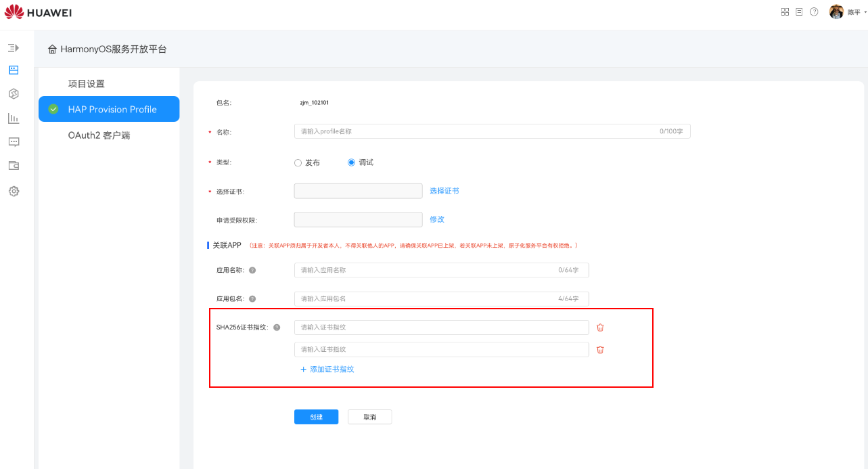Viewport: 868px width, 469px height.
Task: Select HAP Provision Profile menu item
Action: pos(109,109)
